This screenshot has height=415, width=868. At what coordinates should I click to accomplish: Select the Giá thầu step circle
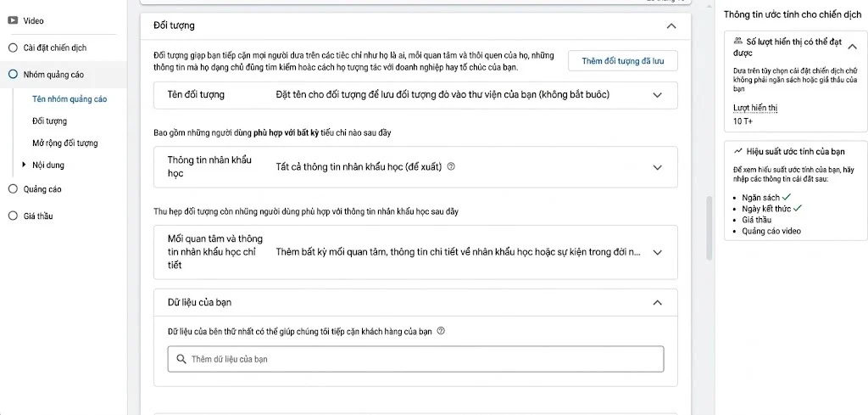click(x=13, y=216)
